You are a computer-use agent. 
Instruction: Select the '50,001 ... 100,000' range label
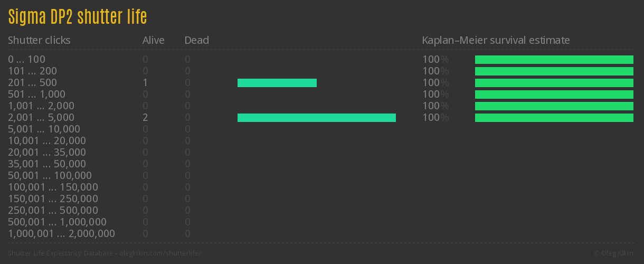pyautogui.click(x=50, y=176)
